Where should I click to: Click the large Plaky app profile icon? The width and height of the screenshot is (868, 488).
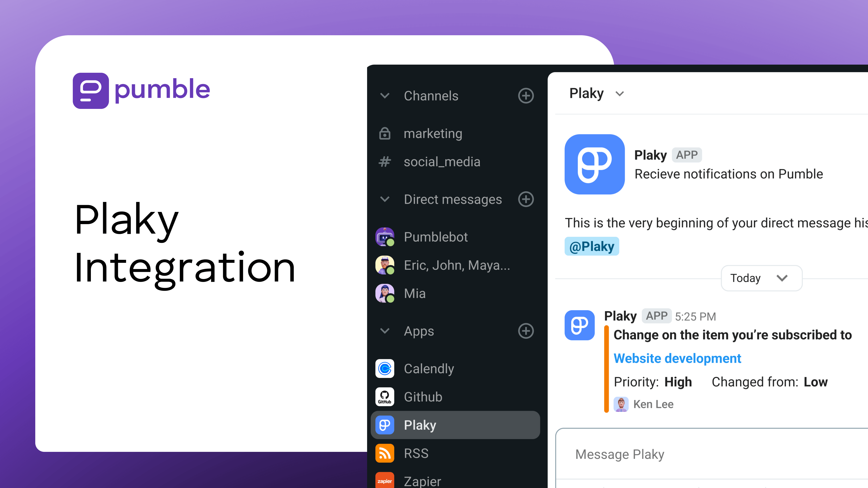(x=594, y=164)
